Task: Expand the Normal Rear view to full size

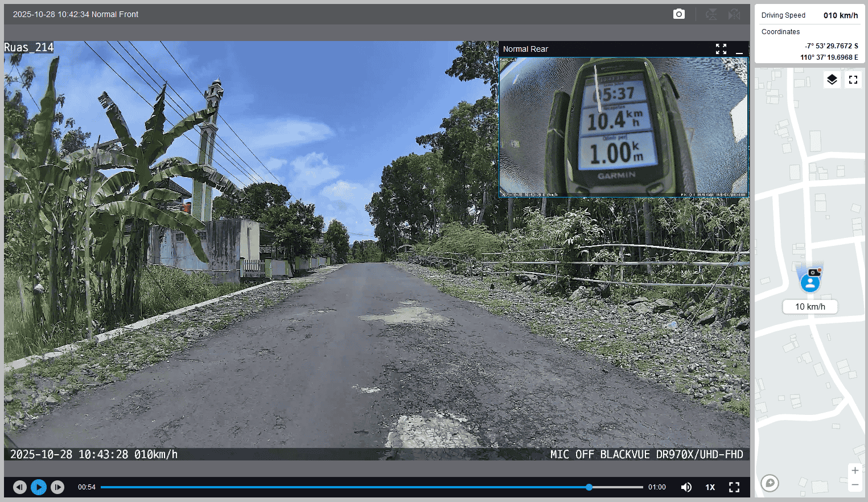Action: pos(721,49)
